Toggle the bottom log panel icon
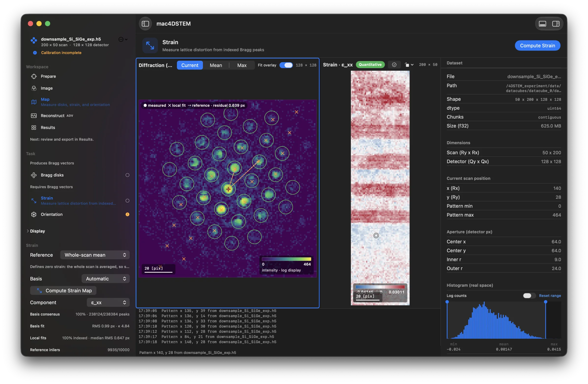Image resolution: width=588 pixels, height=384 pixels. point(542,24)
